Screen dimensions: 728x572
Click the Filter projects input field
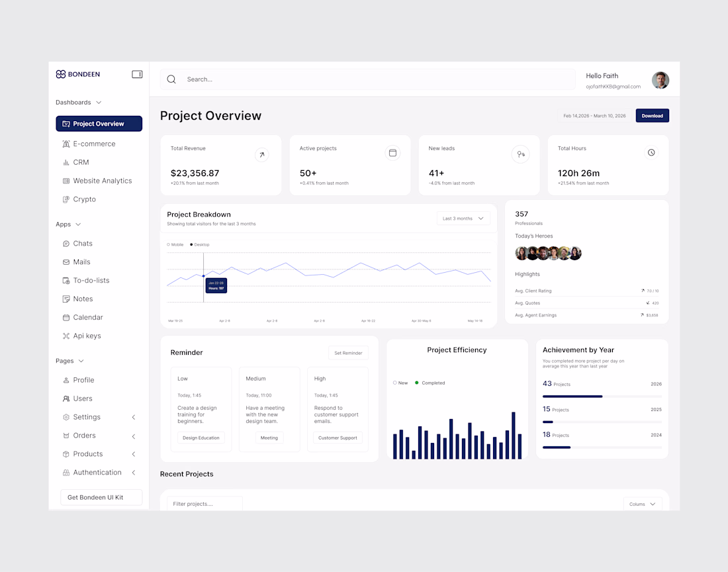tap(205, 504)
